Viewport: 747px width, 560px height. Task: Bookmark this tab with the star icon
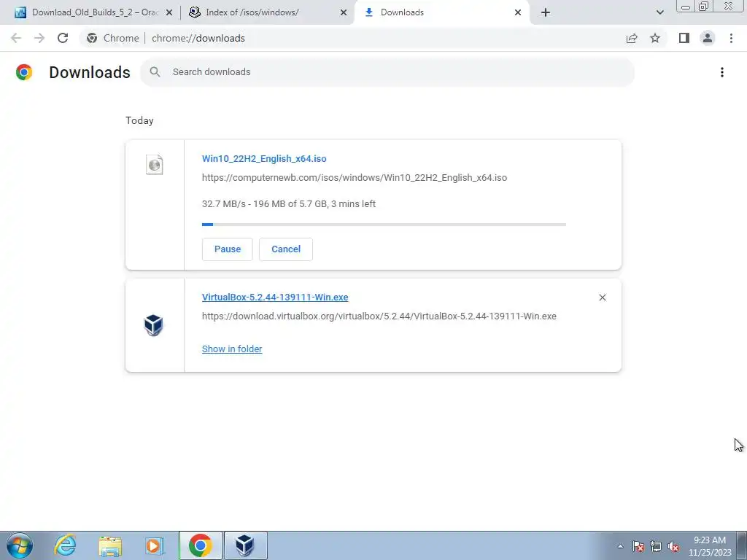tap(655, 38)
